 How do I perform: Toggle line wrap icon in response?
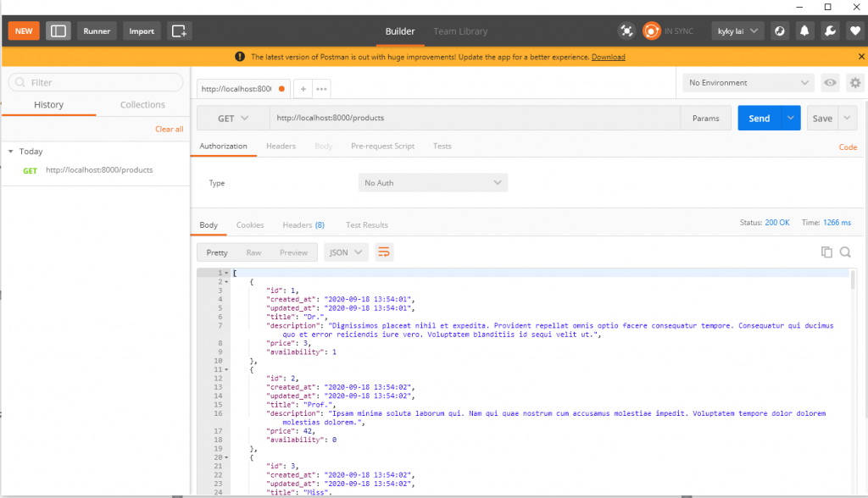pos(384,252)
